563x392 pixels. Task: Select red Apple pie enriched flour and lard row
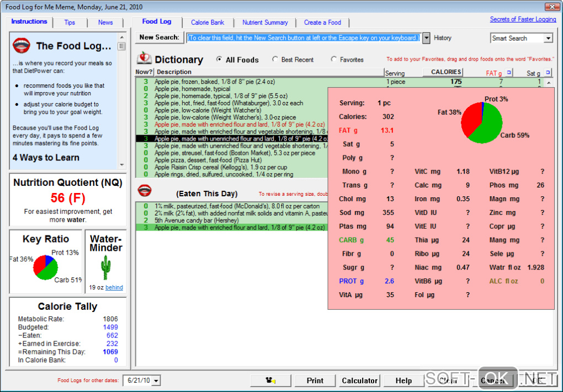[x=232, y=125]
